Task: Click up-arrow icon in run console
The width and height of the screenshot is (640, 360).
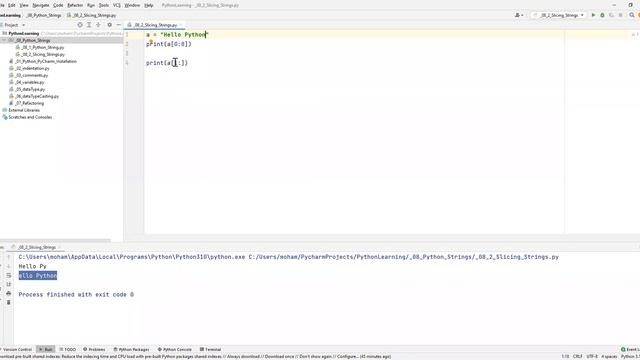Action: click(9, 257)
